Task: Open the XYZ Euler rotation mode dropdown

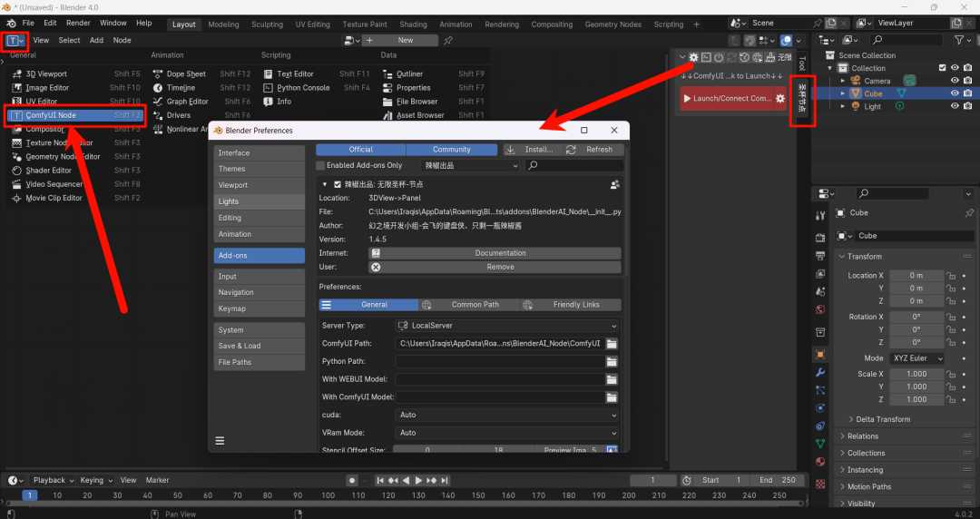Action: click(x=916, y=358)
